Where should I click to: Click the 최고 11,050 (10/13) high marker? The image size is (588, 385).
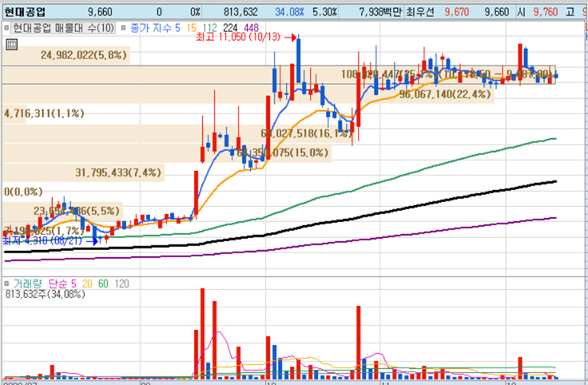(x=238, y=37)
